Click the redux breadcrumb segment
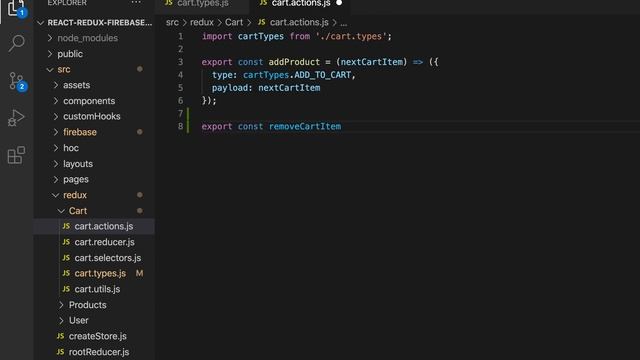Viewport: 640px width, 360px height. pyautogui.click(x=202, y=22)
